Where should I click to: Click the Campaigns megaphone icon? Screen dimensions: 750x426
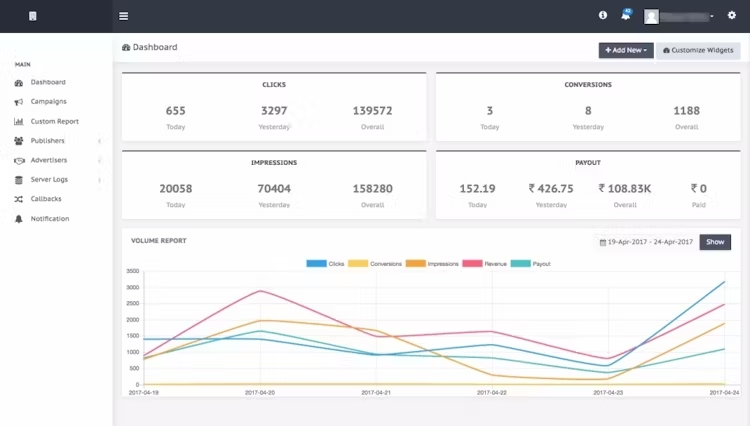(19, 102)
